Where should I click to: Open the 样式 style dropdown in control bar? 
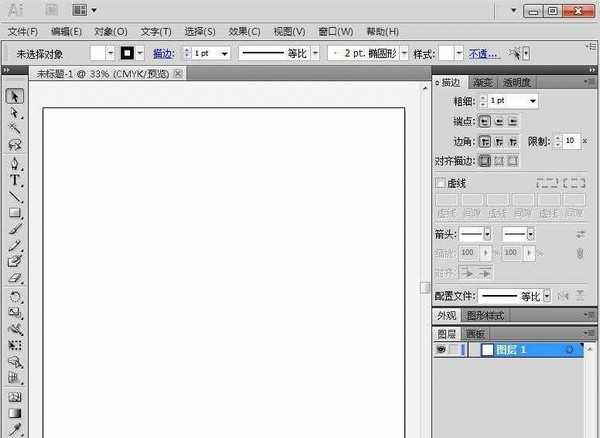point(459,53)
